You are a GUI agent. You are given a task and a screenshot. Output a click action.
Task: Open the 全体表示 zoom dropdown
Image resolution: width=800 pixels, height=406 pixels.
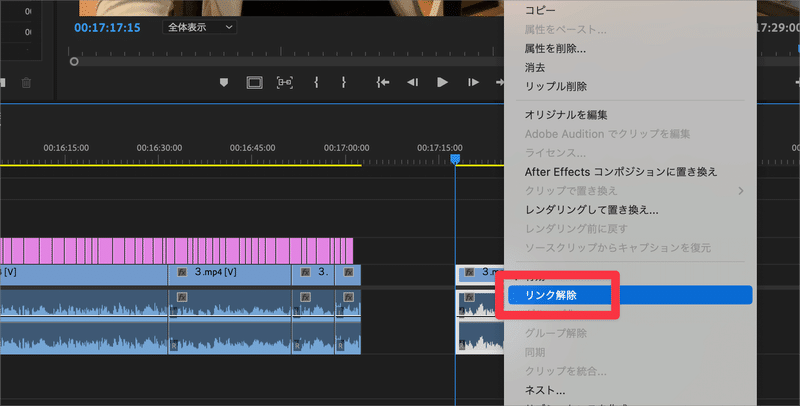199,27
